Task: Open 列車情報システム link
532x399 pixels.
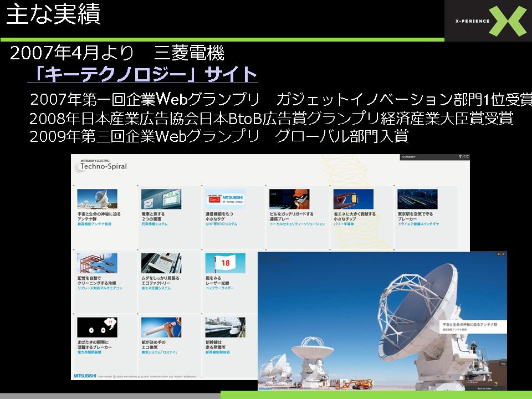Action: click(155, 224)
